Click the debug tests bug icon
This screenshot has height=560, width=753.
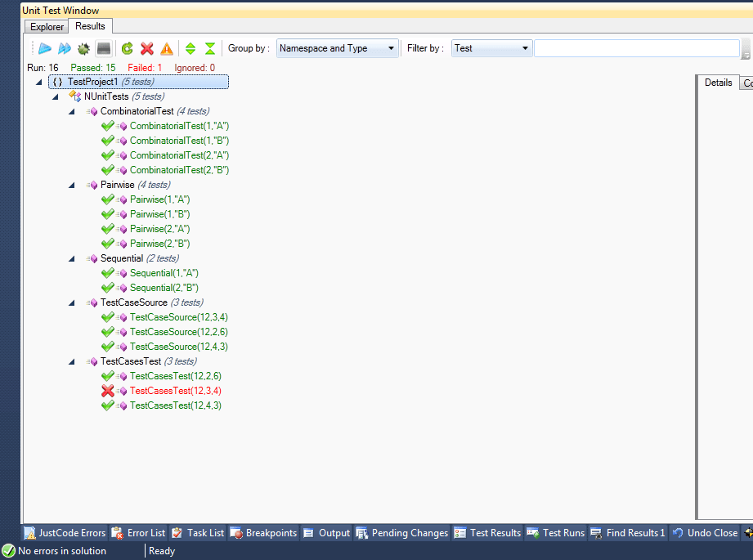[x=83, y=48]
